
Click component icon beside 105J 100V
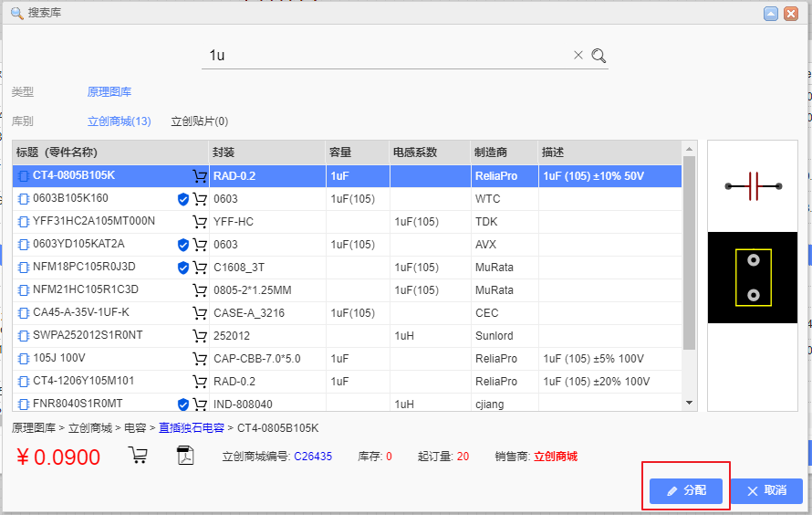click(x=24, y=359)
